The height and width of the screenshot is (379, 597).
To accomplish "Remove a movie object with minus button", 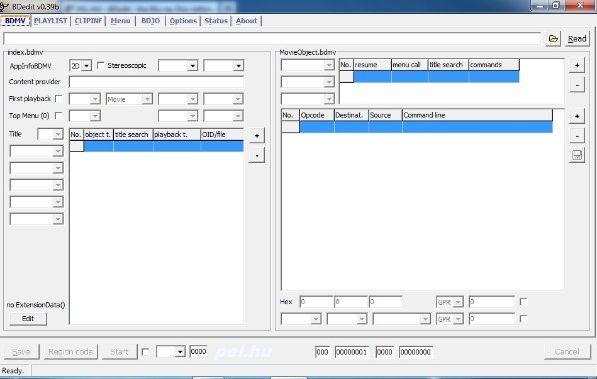I will pyautogui.click(x=577, y=85).
